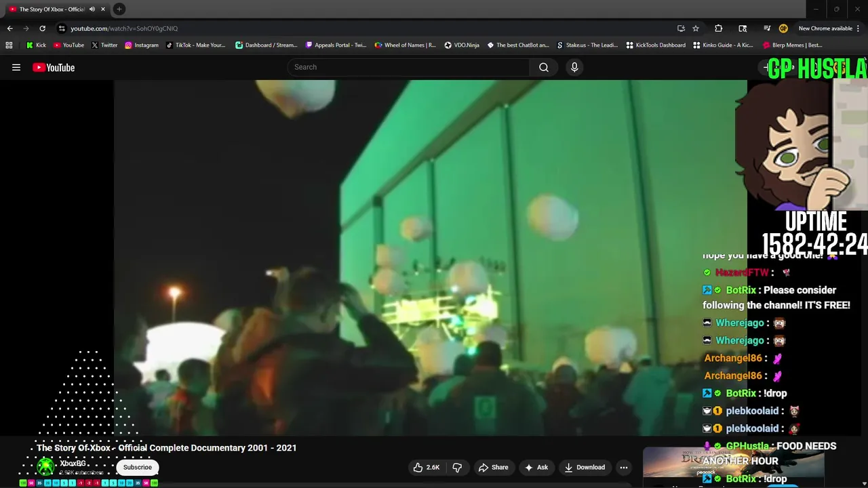Image resolution: width=868 pixels, height=488 pixels.
Task: Go to the YouTube home logo
Action: pos(54,67)
